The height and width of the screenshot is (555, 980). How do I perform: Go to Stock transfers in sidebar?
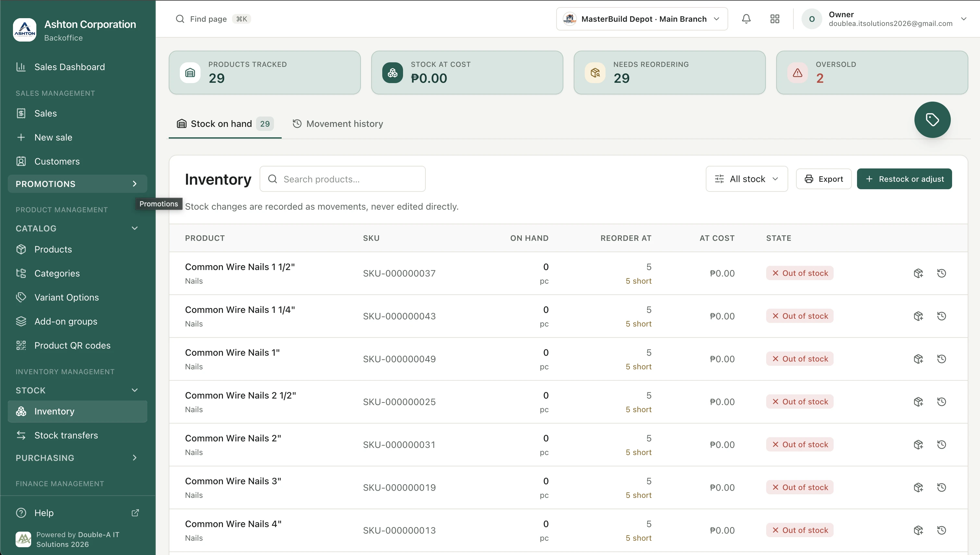[77, 435]
